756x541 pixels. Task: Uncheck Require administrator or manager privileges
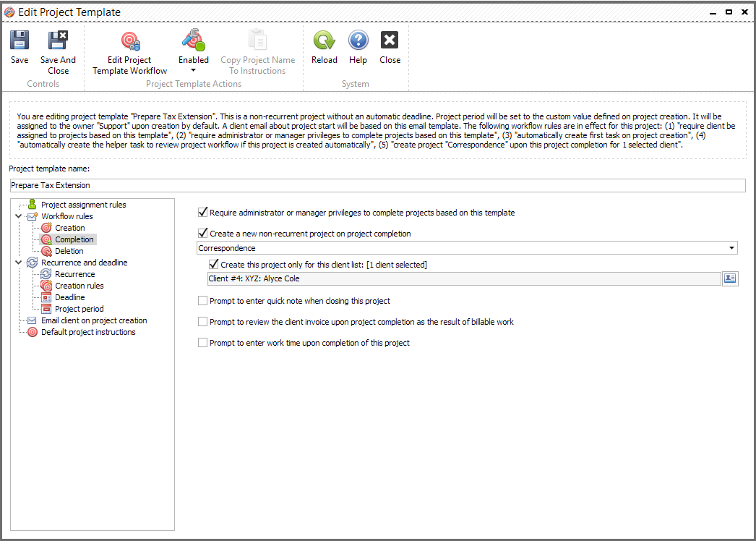point(203,213)
